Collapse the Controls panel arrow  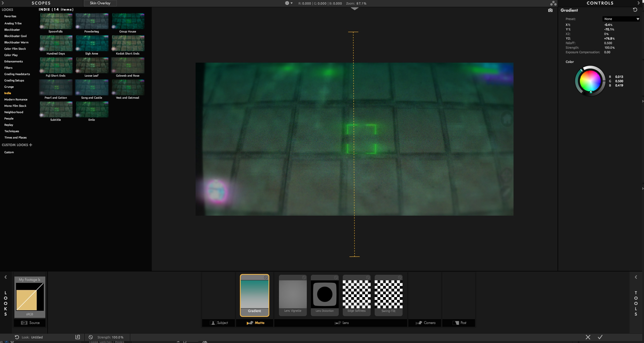click(x=638, y=3)
